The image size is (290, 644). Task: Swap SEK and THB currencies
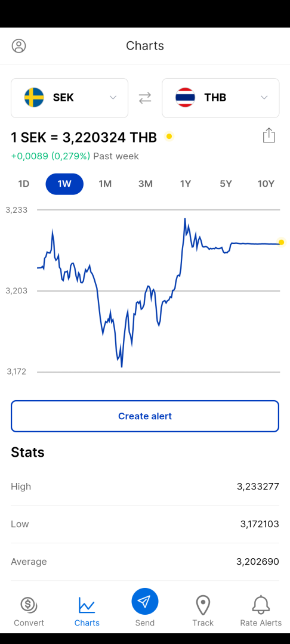(x=144, y=98)
